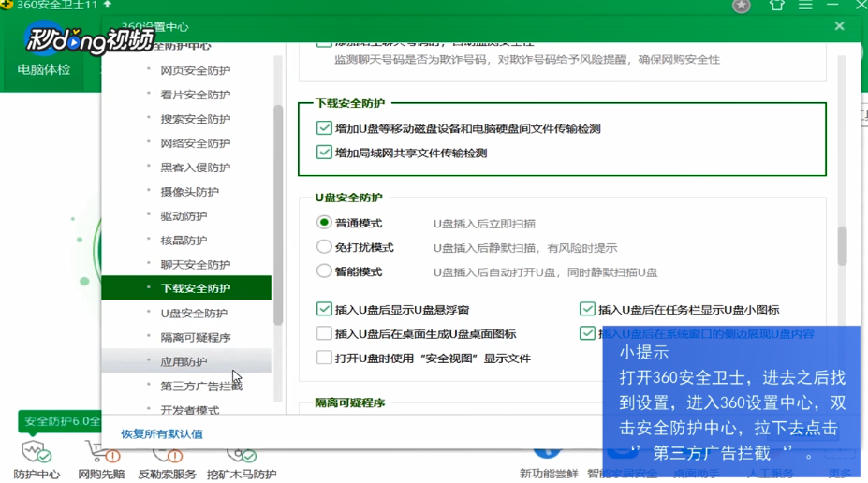The height and width of the screenshot is (483, 868).
Task: Click the sidebar list scrollbar
Action: click(x=278, y=214)
